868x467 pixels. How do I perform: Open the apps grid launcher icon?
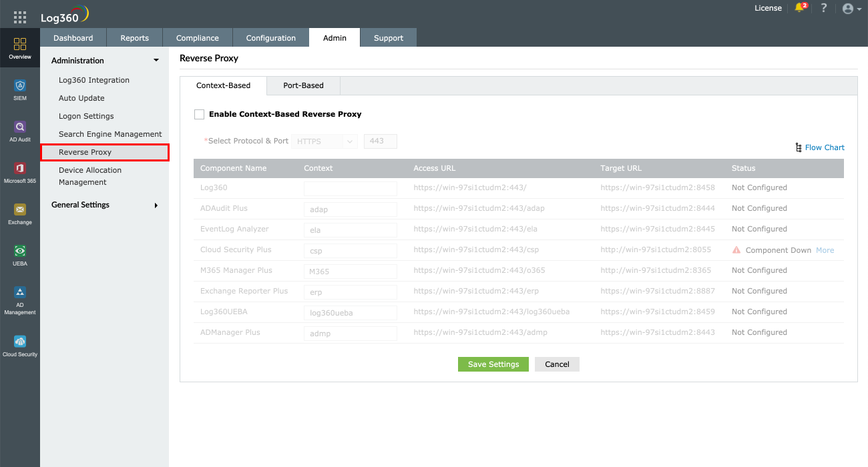[x=20, y=17]
